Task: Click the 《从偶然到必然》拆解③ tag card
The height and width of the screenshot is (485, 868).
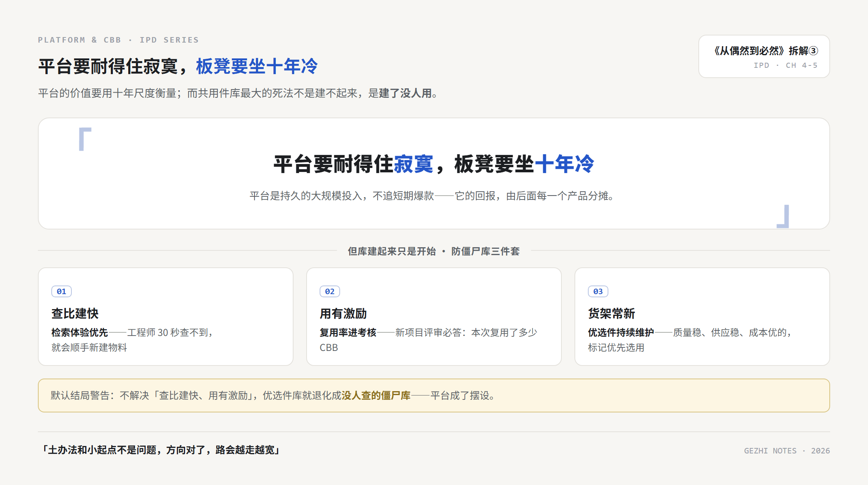Action: tap(764, 56)
